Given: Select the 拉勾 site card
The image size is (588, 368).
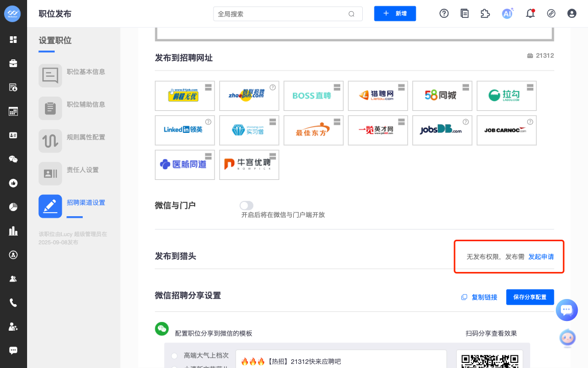Looking at the screenshot, I should click(507, 96).
